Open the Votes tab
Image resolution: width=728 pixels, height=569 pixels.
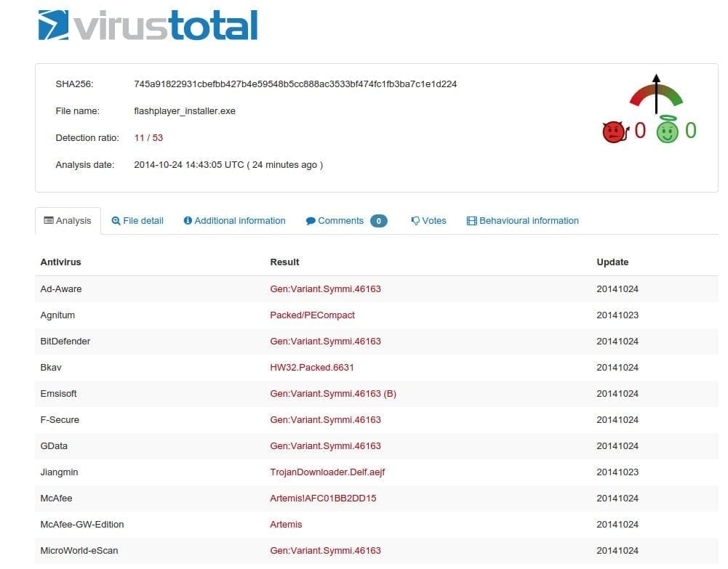pyautogui.click(x=428, y=221)
